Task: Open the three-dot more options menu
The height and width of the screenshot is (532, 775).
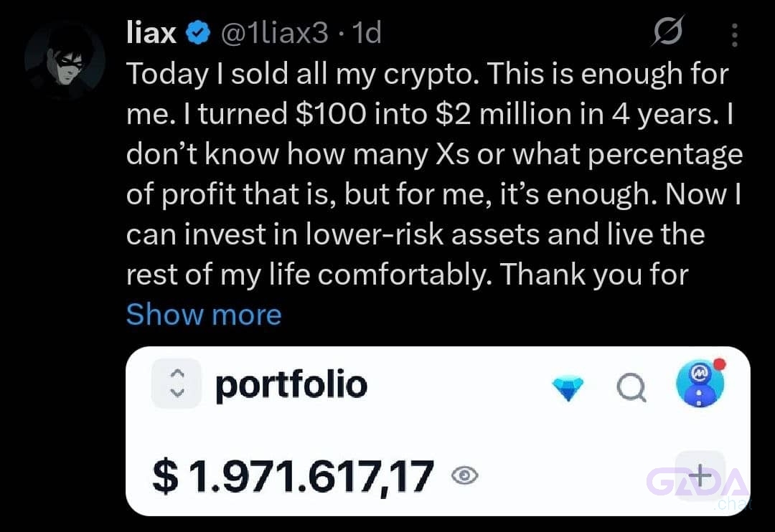Action: pos(735,35)
